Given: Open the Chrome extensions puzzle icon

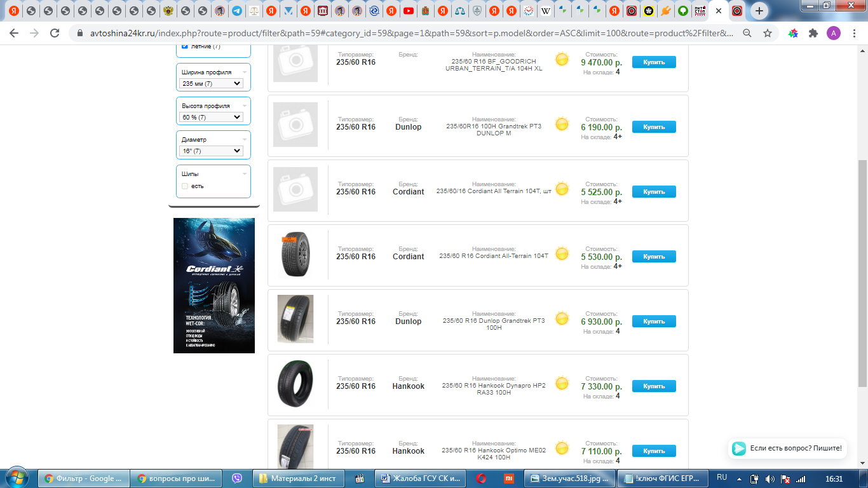Looking at the screenshot, I should point(813,33).
